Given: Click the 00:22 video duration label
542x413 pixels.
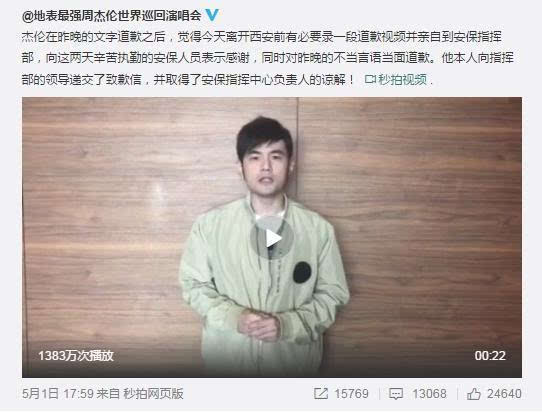Looking at the screenshot, I should click(x=490, y=356).
